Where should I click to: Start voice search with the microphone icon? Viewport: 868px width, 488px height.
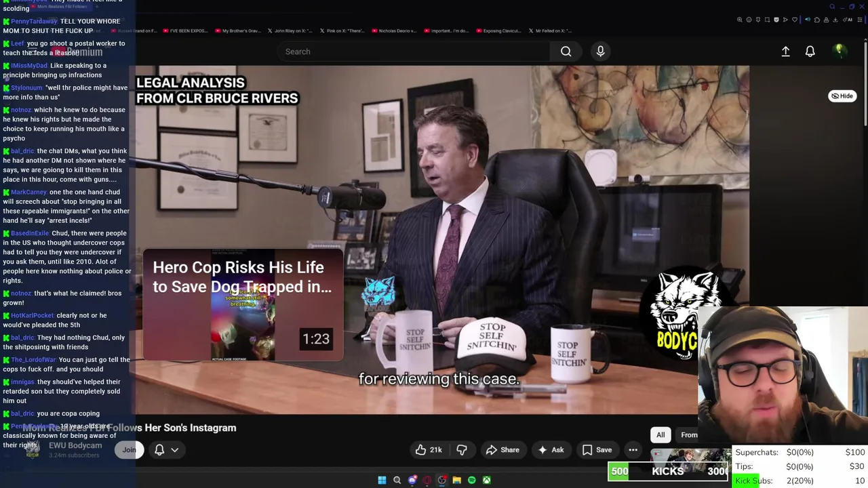point(600,52)
